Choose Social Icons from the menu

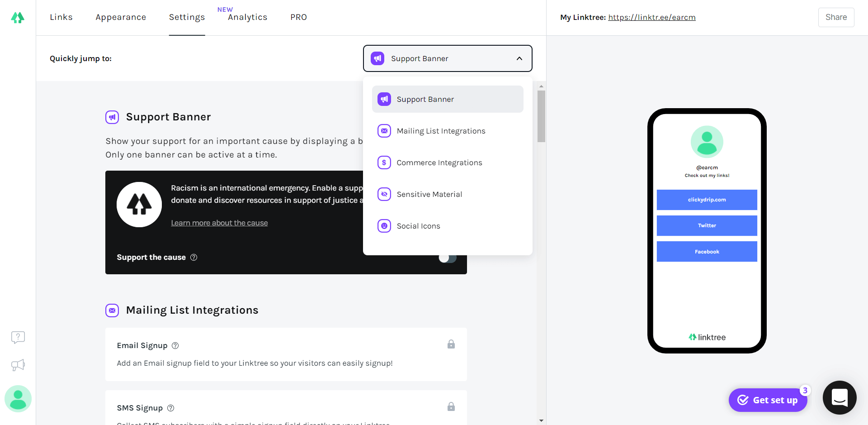(448, 226)
